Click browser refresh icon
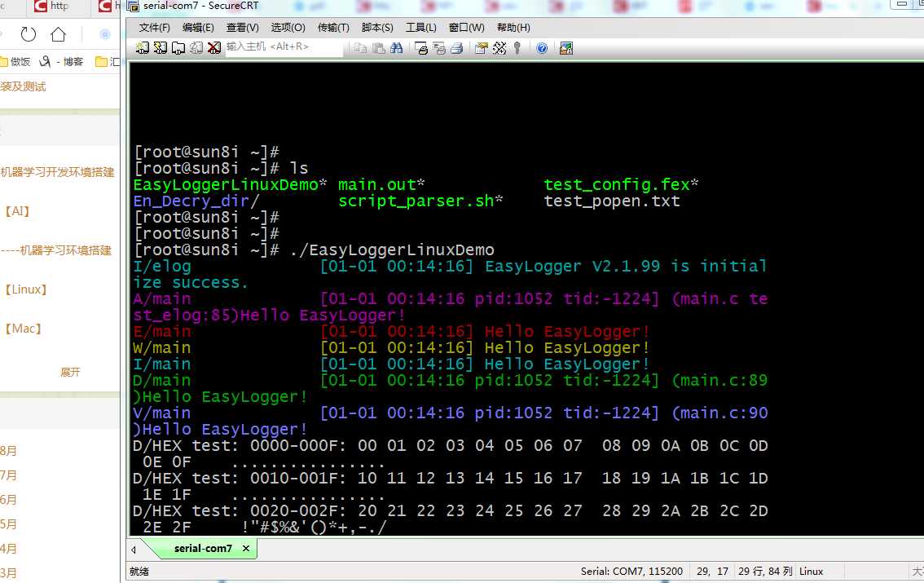The height and width of the screenshot is (583, 924). pos(29,34)
